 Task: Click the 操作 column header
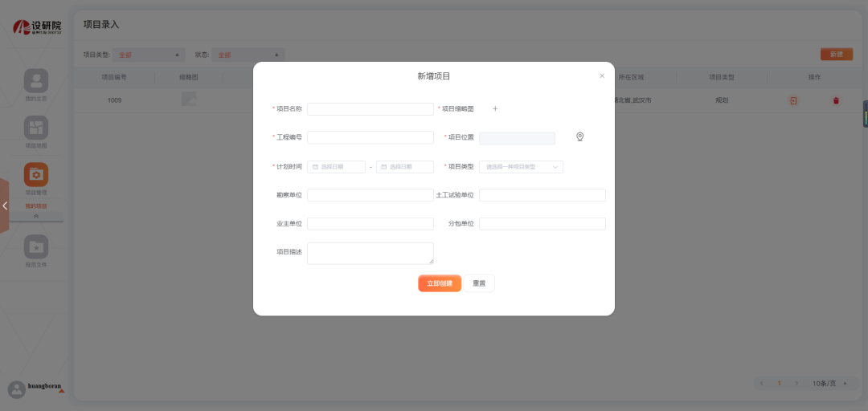click(x=814, y=77)
